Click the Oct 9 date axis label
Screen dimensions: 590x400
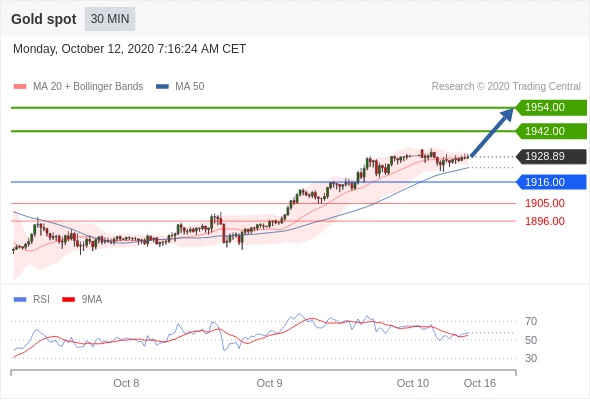(269, 383)
